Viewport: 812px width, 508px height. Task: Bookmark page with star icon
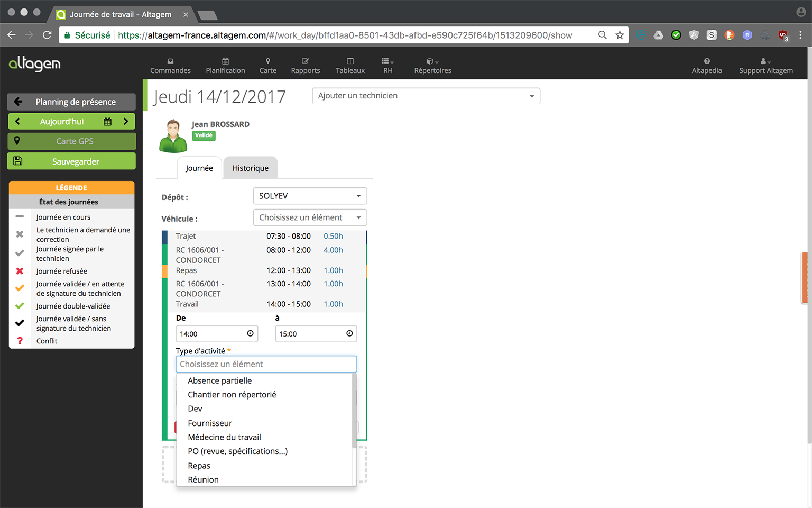[x=620, y=35]
